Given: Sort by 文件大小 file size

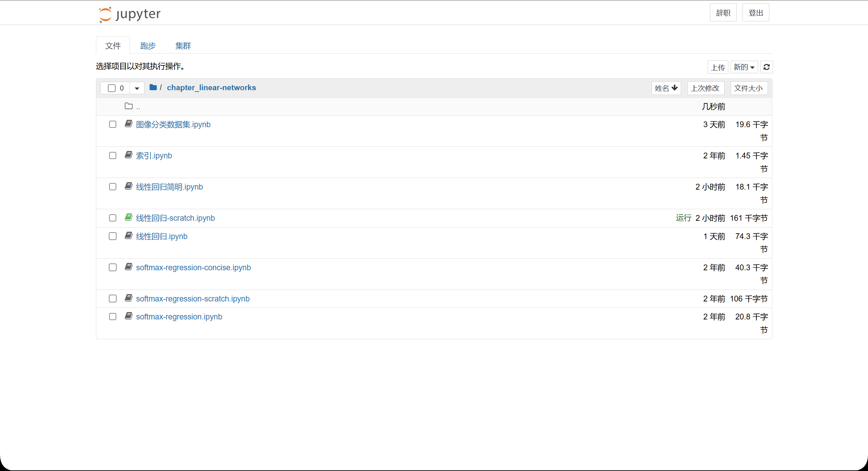Looking at the screenshot, I should [x=749, y=88].
